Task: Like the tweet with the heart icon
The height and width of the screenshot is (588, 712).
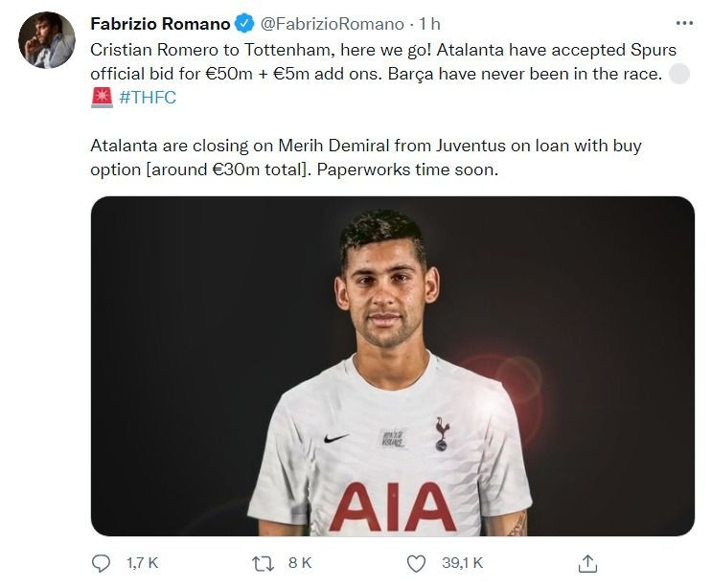Action: pos(416,562)
